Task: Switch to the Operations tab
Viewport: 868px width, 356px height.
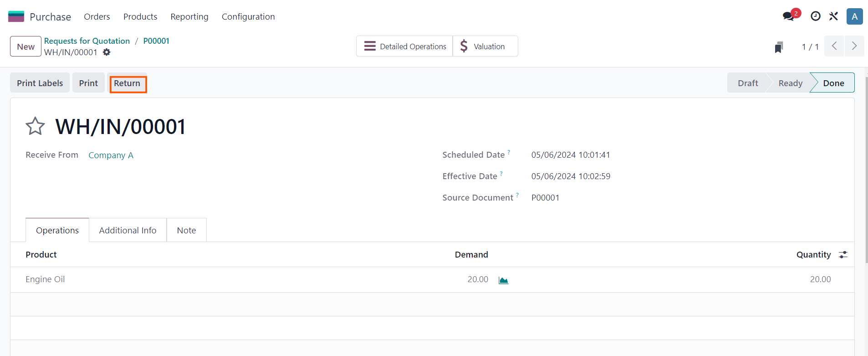Action: [57, 230]
